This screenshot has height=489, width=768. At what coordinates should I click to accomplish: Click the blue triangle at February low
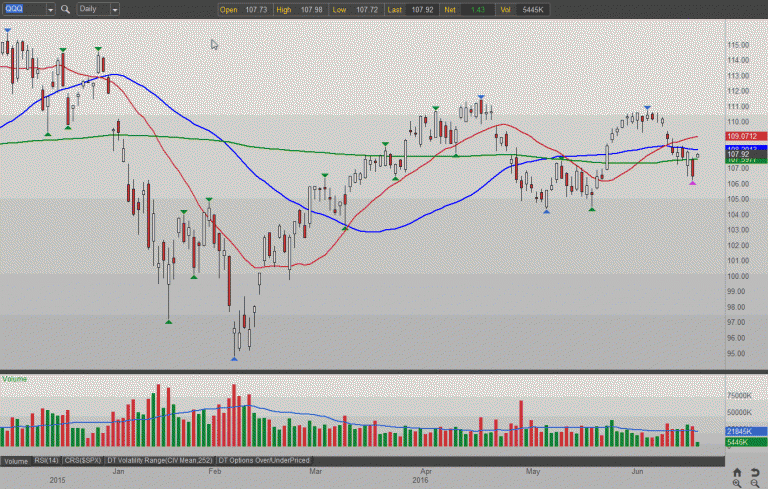pyautogui.click(x=234, y=359)
